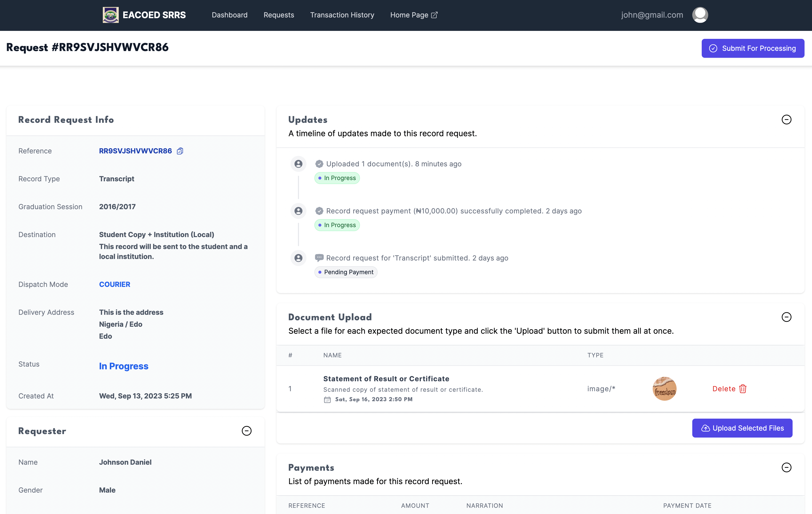Copy the reference number using the copy icon

(x=180, y=151)
